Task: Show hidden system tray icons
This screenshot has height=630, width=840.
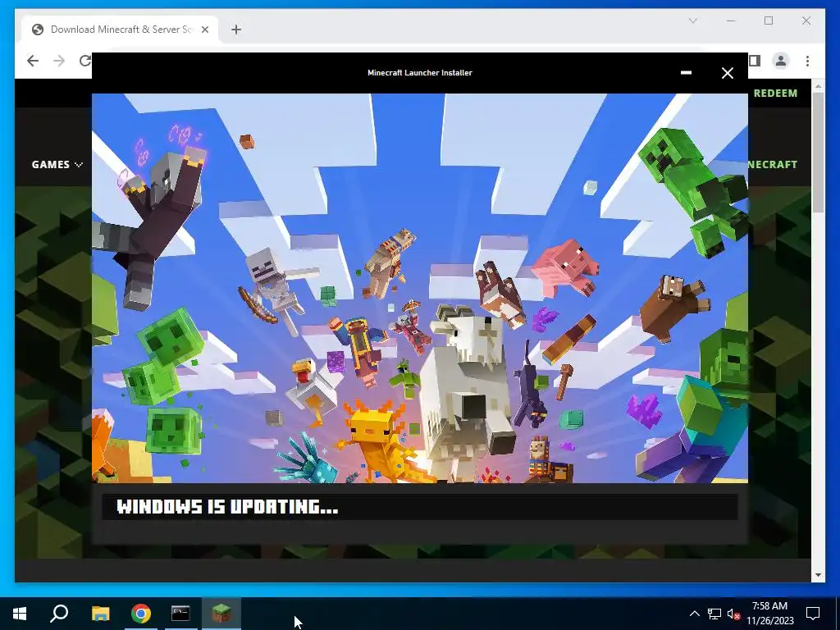Action: click(x=694, y=614)
